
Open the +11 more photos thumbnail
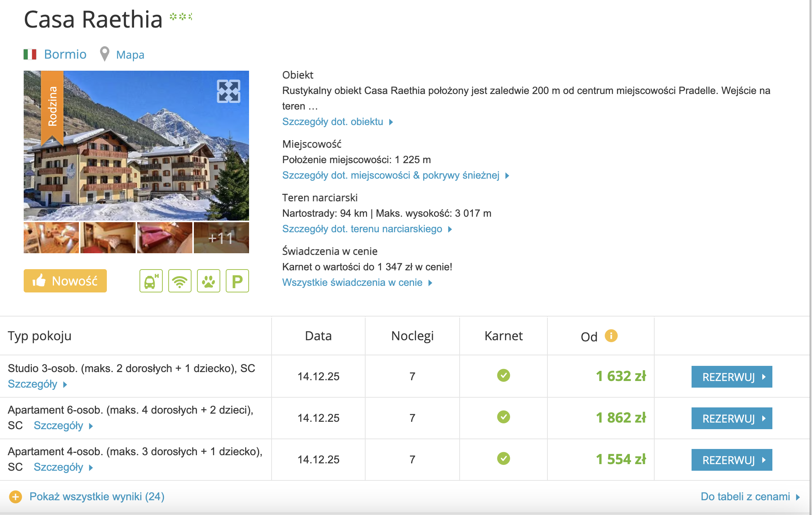(221, 238)
